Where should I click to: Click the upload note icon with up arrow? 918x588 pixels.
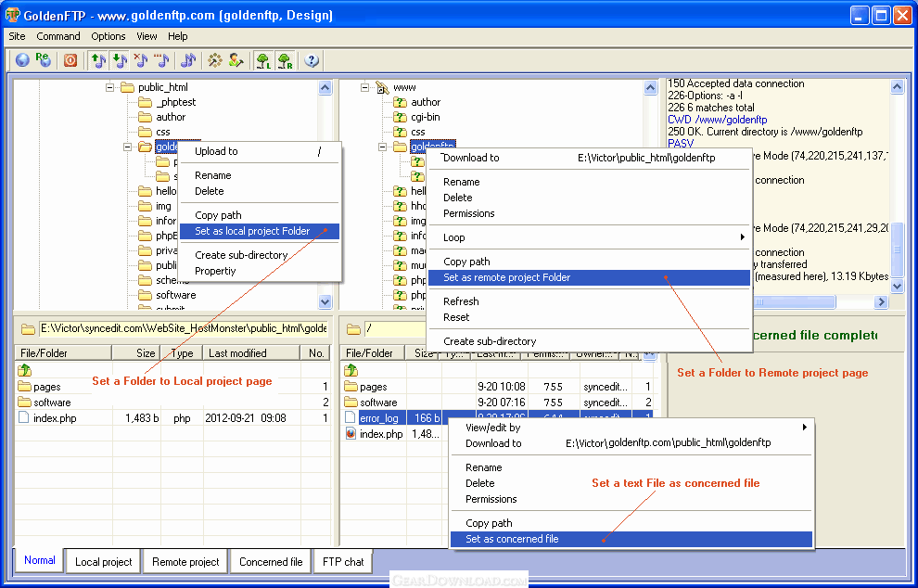(x=98, y=60)
